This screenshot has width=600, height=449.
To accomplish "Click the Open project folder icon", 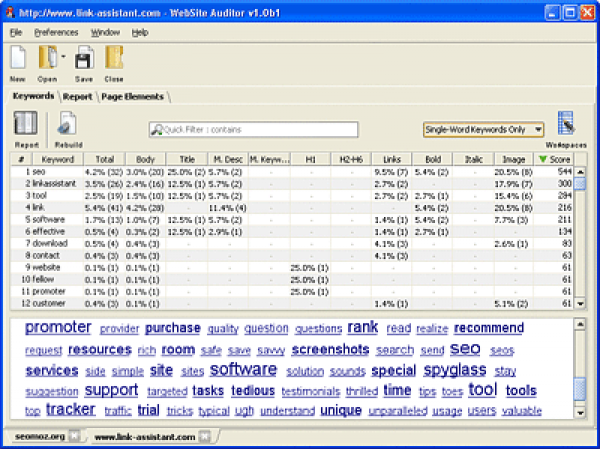I will tap(47, 59).
